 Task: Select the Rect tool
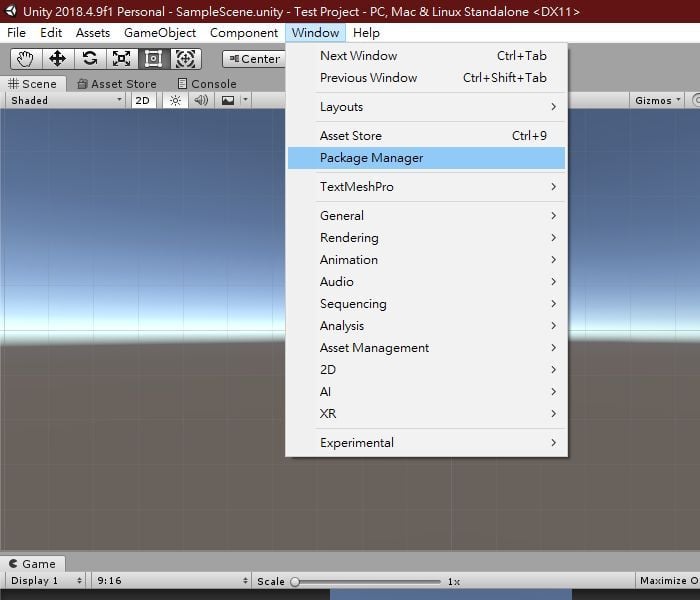[x=154, y=58]
